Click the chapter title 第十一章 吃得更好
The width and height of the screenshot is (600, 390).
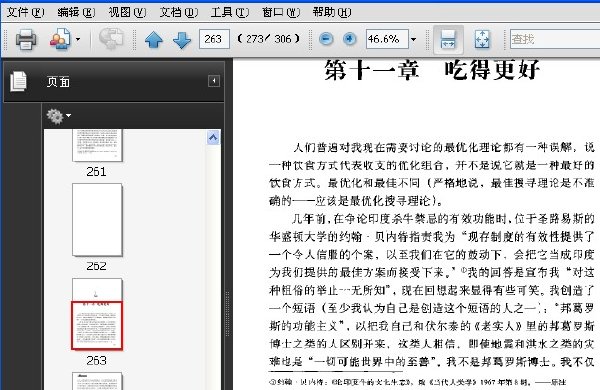432,70
